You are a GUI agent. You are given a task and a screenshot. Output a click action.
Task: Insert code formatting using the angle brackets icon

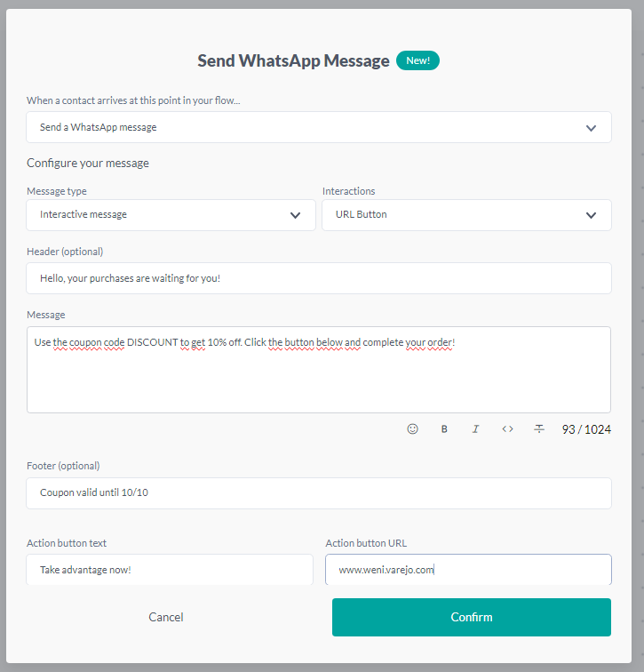(507, 428)
